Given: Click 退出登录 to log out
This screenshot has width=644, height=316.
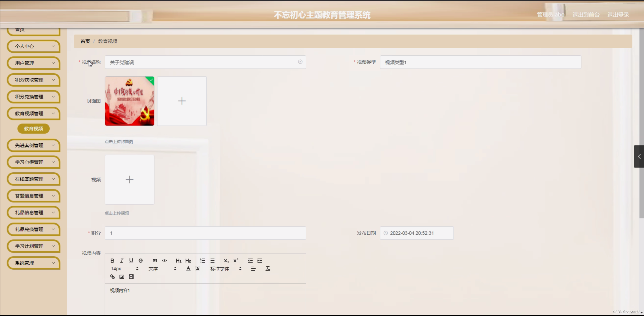Looking at the screenshot, I should 618,14.
